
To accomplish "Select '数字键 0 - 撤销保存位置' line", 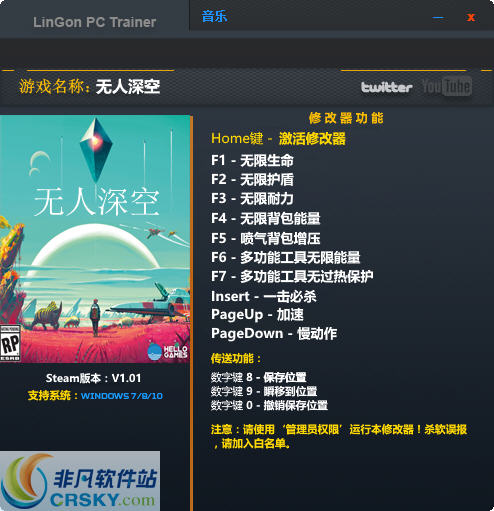I will pos(269,405).
